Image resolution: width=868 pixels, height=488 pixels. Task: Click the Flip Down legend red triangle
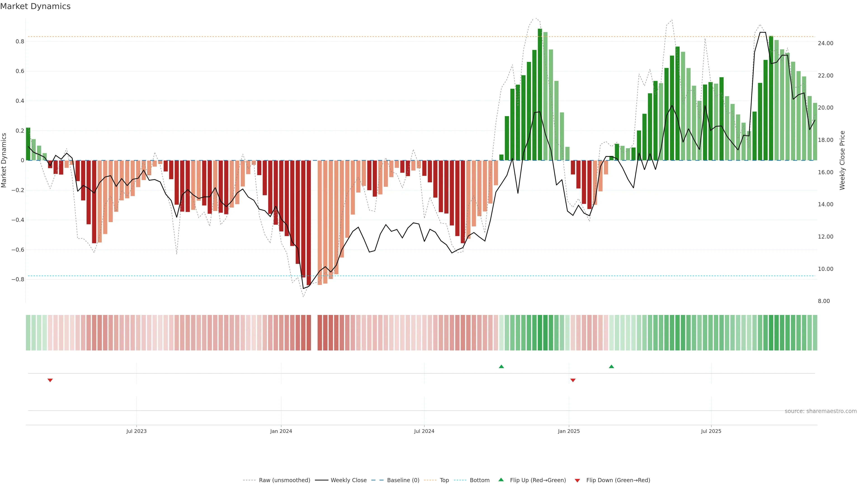point(577,480)
